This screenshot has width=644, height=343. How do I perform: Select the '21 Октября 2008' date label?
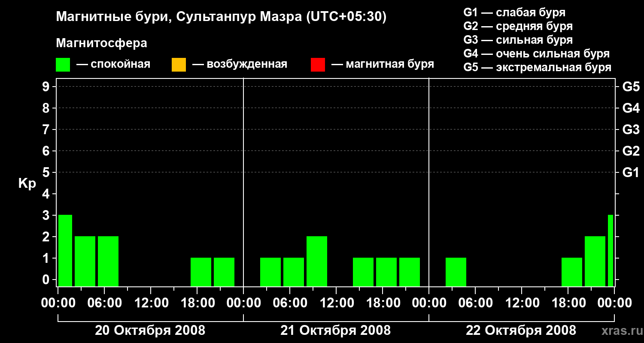click(x=336, y=331)
